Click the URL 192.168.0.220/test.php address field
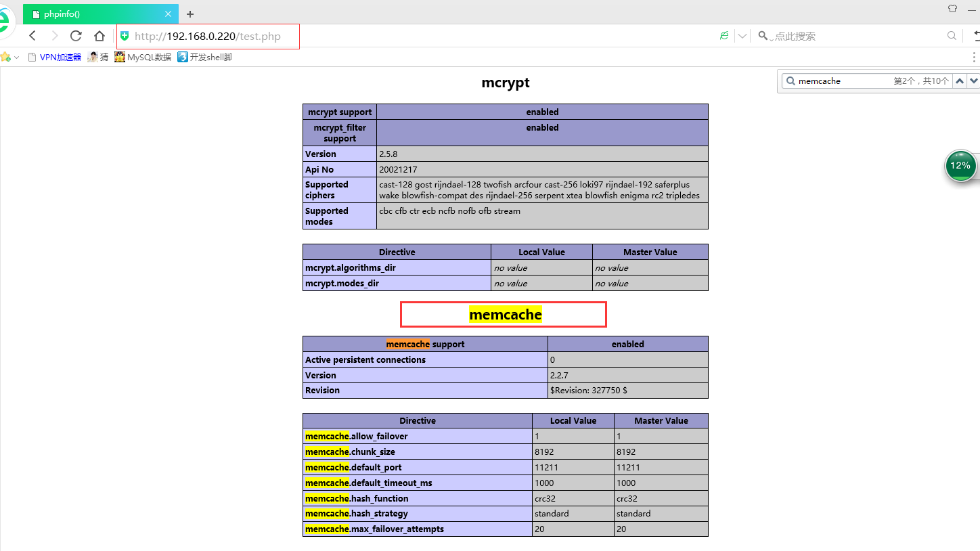The width and height of the screenshot is (980, 551). [x=207, y=36]
